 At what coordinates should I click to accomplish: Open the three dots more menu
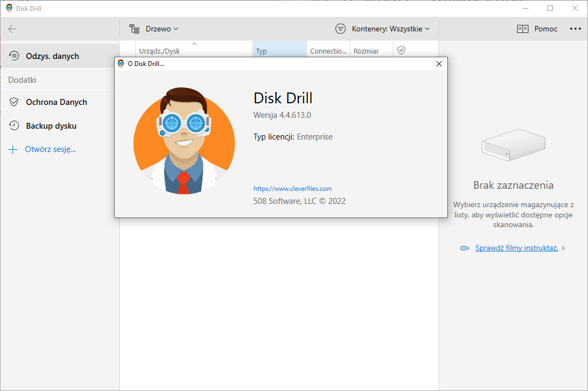pos(575,29)
